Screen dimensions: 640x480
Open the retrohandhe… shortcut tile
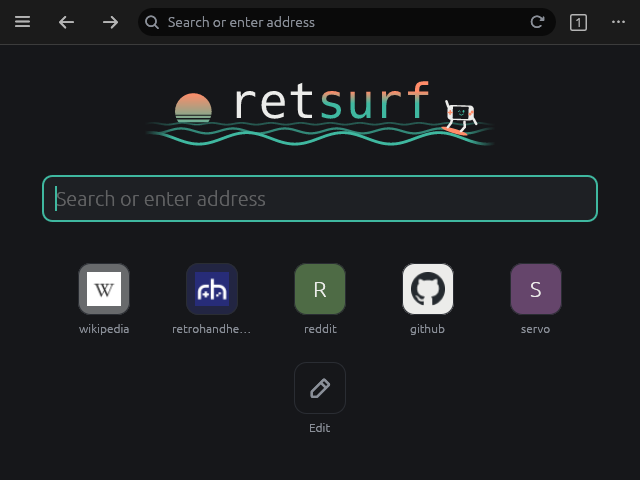[x=212, y=289]
